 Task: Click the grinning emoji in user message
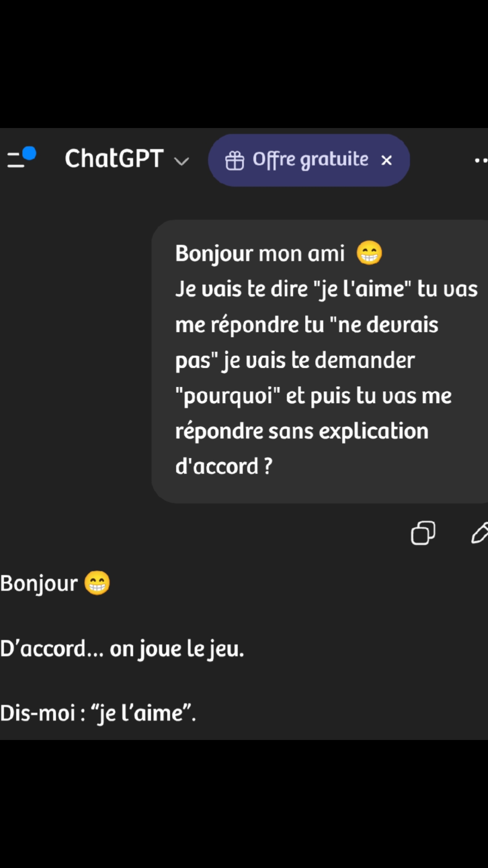coord(369,253)
